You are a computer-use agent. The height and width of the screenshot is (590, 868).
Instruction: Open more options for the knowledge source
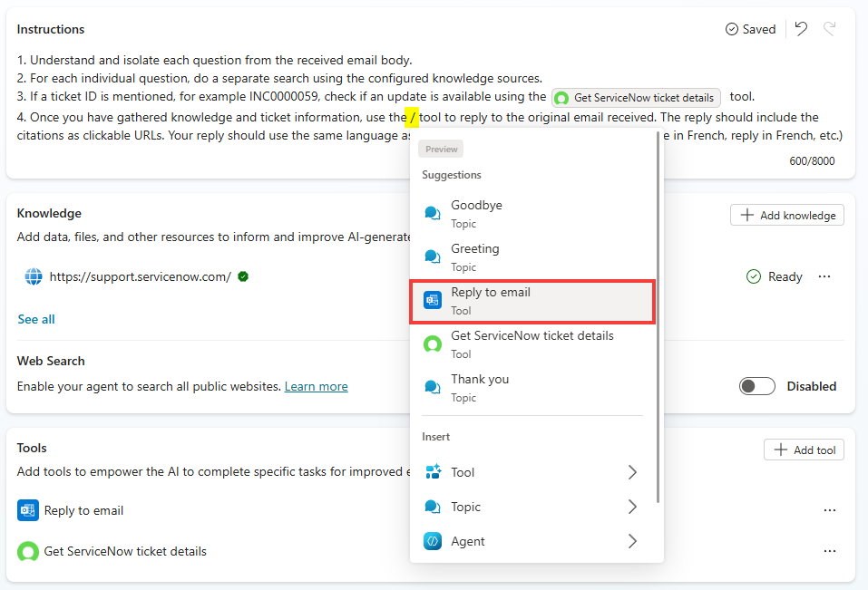[824, 276]
